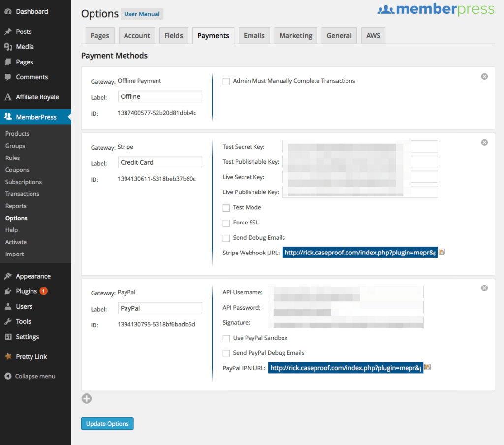Click the Collapse menu arrow icon
The image size is (504, 445).
8,376
